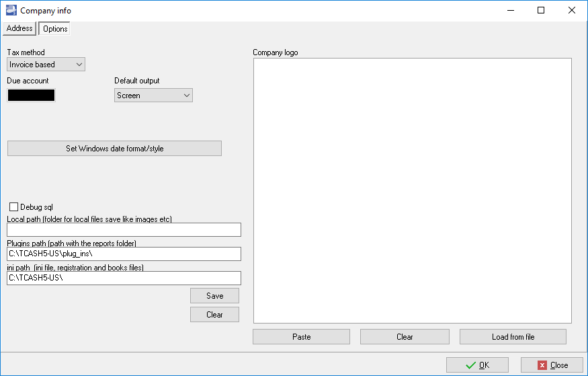Click the black Due account field
Screen dimensions: 588x376
31,96
